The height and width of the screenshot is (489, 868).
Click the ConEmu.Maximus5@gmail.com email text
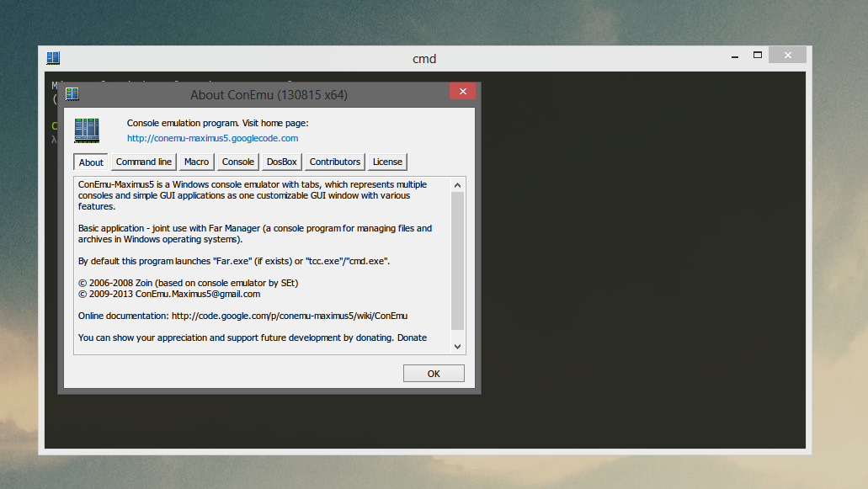click(198, 295)
